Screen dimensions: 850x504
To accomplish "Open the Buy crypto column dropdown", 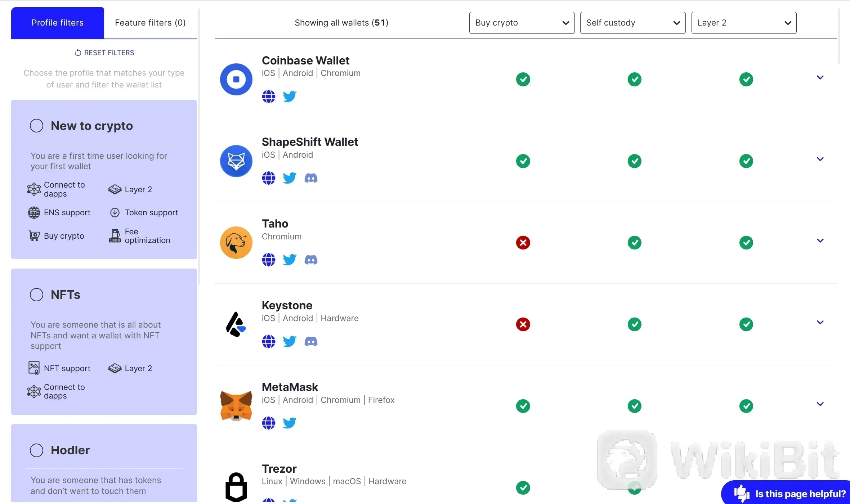I will pyautogui.click(x=522, y=23).
